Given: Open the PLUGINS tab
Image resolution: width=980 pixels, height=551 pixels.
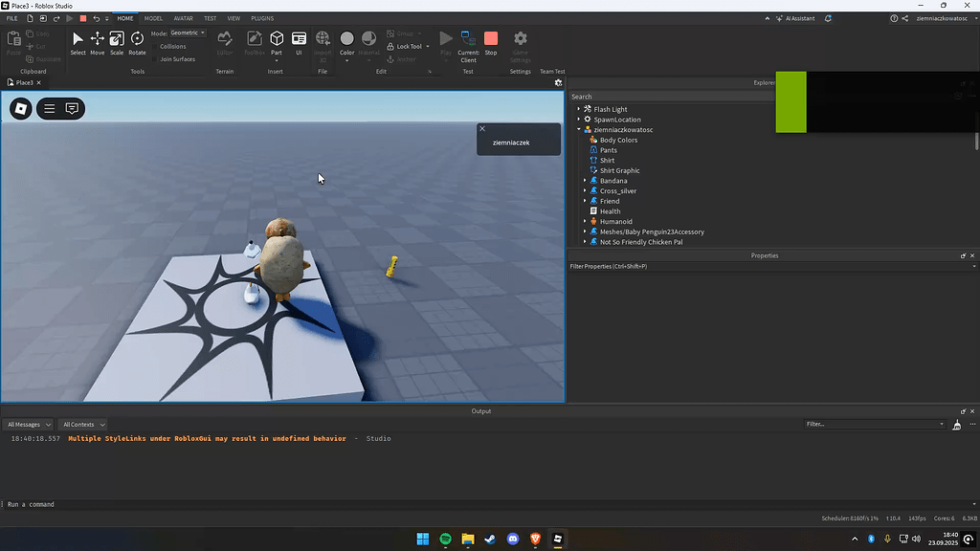Looking at the screenshot, I should click(x=261, y=17).
